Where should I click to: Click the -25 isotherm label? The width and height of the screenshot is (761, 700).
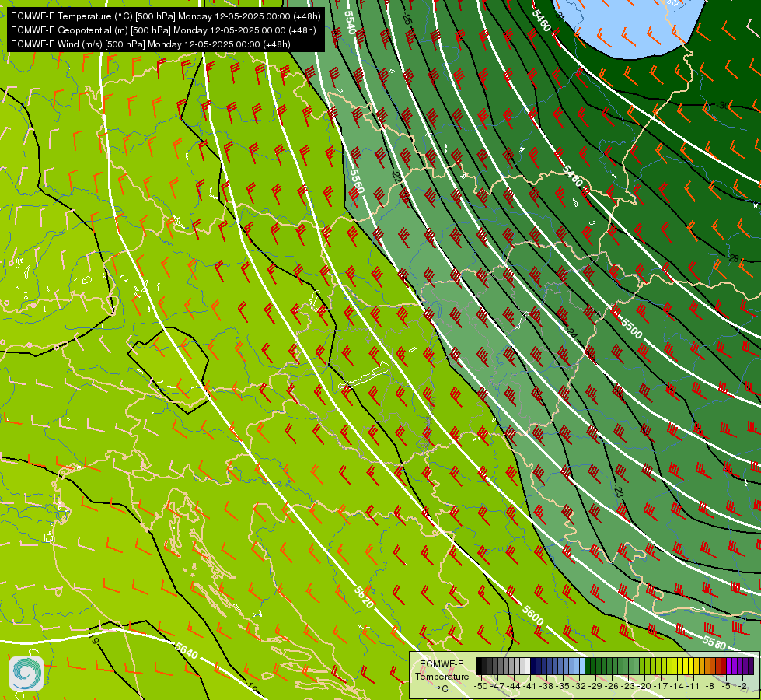tap(407, 19)
